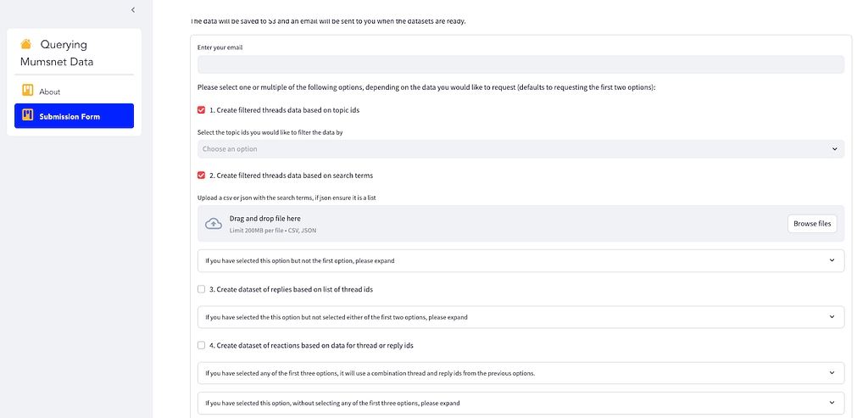This screenshot has height=418, width=868.
Task: Expand 'selected this option but not the first option'
Action: pos(521,261)
